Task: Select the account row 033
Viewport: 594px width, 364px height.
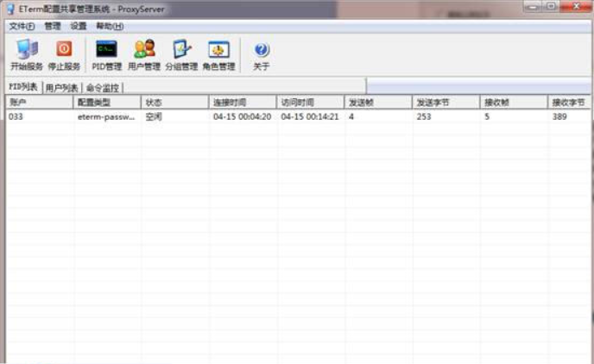Action: (298, 117)
